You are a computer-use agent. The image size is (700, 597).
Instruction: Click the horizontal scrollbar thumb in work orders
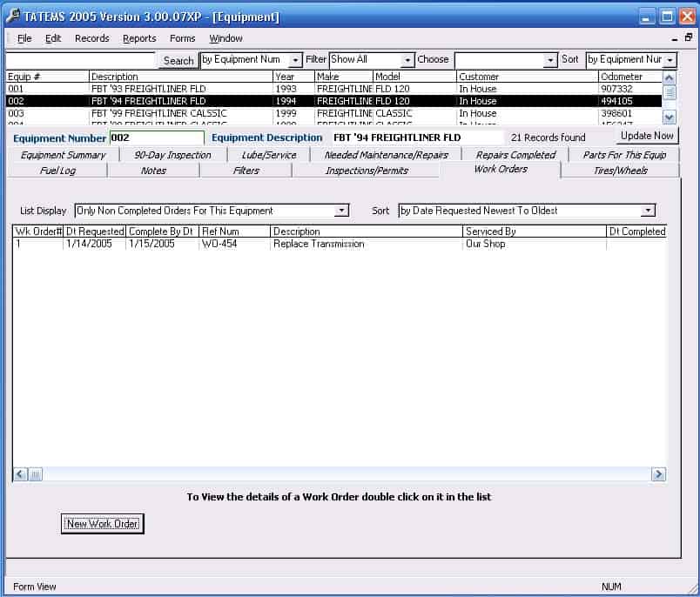click(36, 473)
